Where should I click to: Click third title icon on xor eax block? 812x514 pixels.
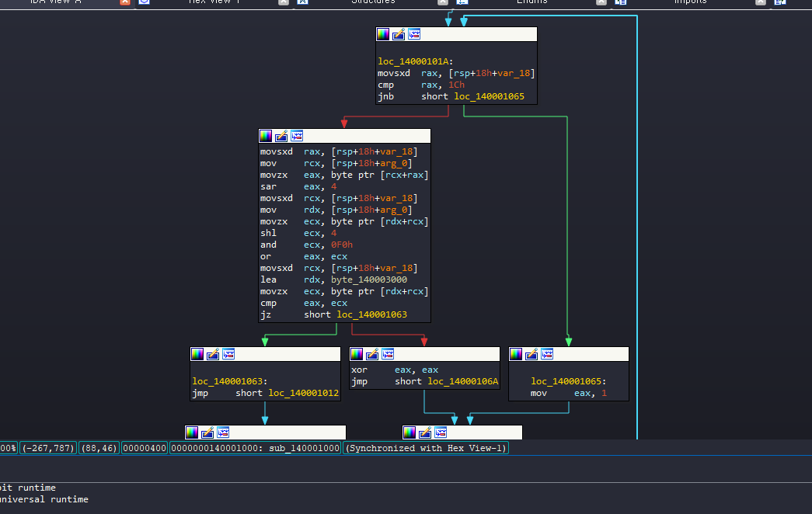coord(388,354)
